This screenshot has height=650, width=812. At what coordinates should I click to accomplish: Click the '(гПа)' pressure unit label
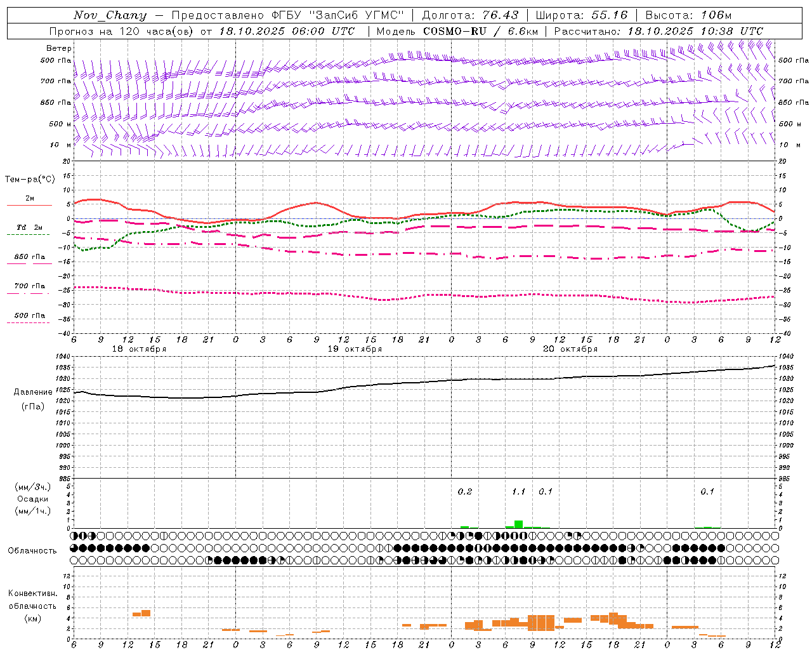[x=32, y=407]
